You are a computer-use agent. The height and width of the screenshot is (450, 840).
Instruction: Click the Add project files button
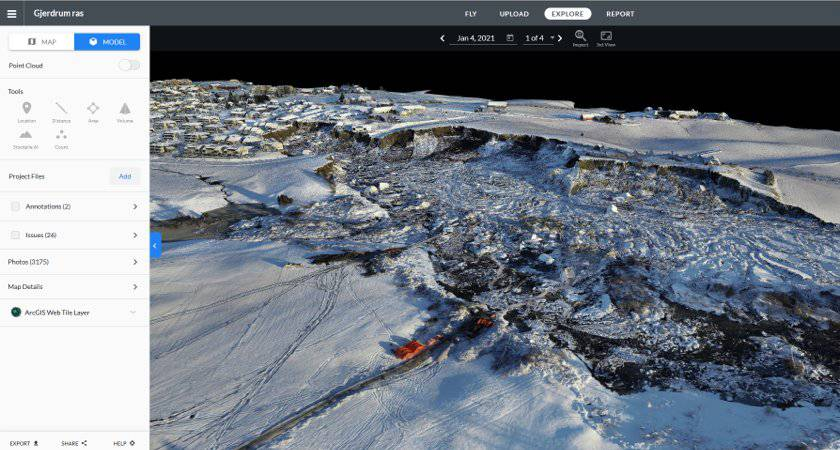point(125,176)
